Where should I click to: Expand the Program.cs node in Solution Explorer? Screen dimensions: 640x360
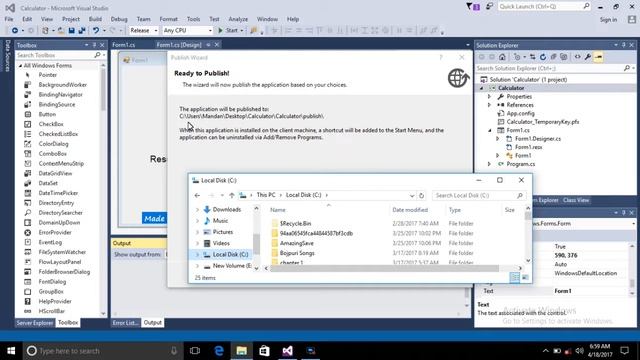(489, 164)
